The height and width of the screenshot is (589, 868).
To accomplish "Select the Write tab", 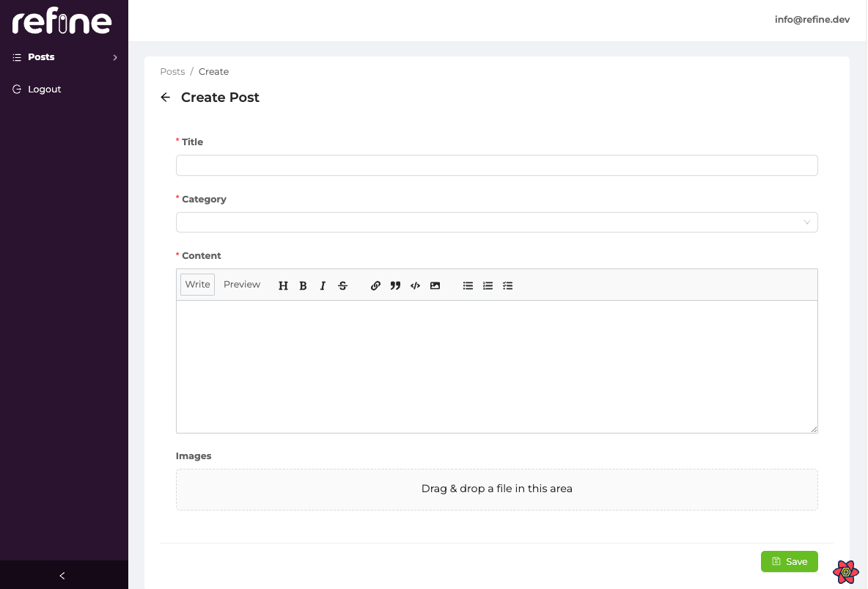I will (197, 285).
